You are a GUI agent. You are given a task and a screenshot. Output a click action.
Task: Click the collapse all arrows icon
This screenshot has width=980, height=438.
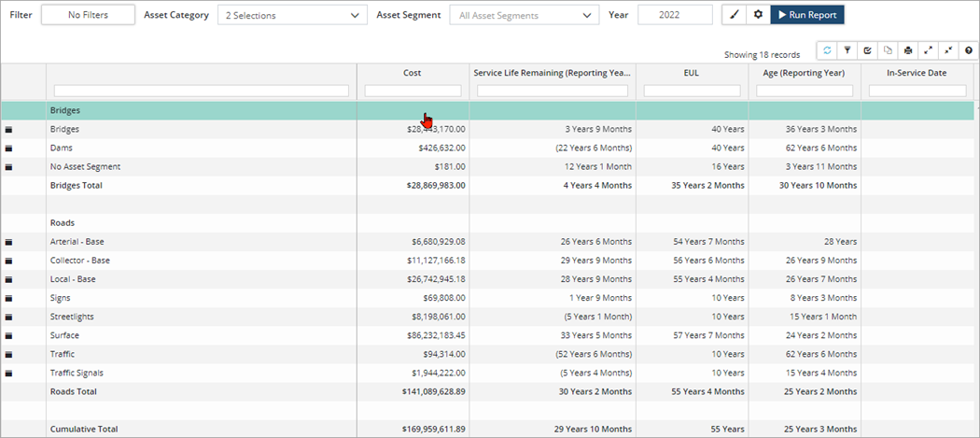(948, 50)
